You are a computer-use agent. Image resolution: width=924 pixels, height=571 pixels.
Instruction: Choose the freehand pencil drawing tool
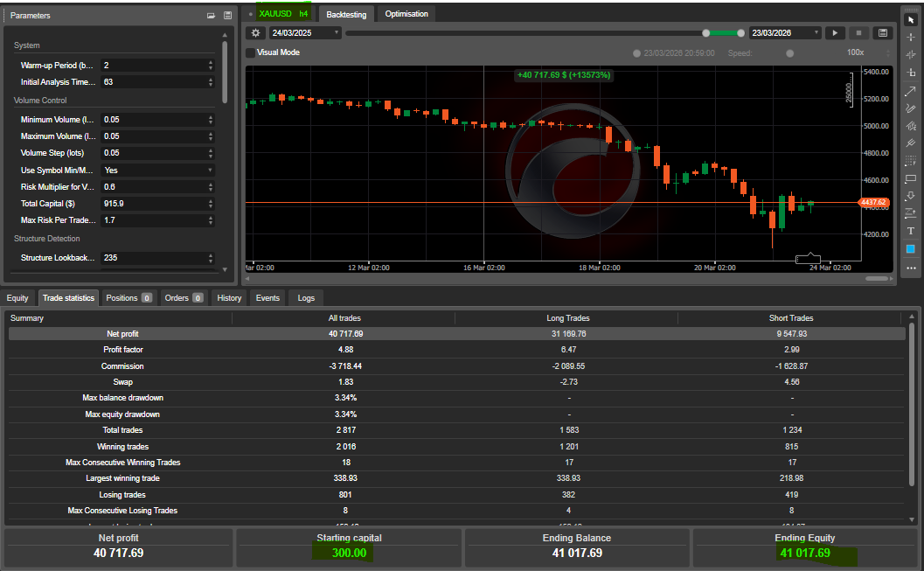click(909, 108)
